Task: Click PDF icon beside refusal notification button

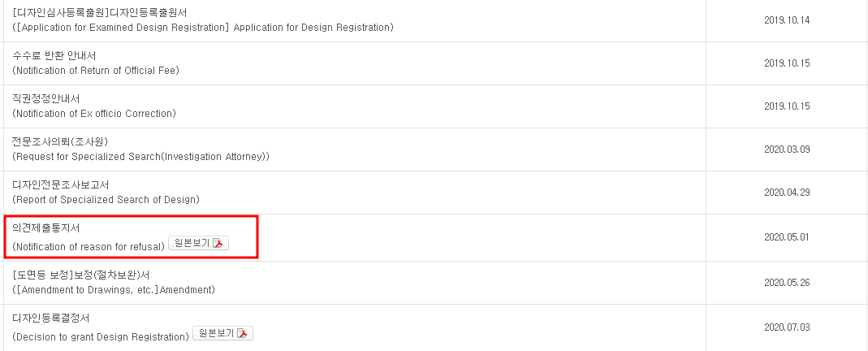Action: click(x=218, y=244)
